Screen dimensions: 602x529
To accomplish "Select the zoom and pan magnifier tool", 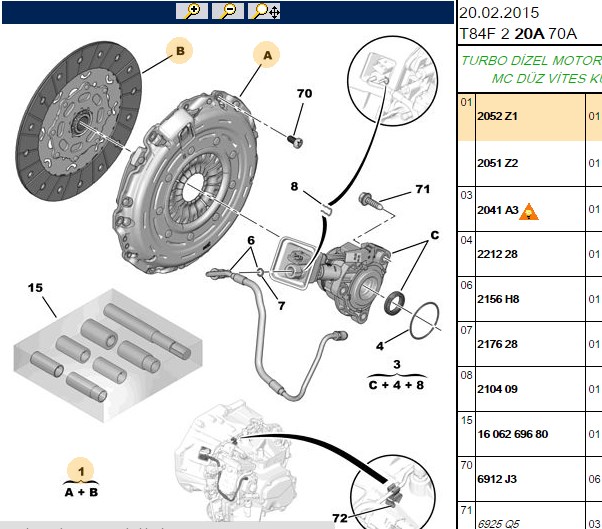I will (264, 11).
